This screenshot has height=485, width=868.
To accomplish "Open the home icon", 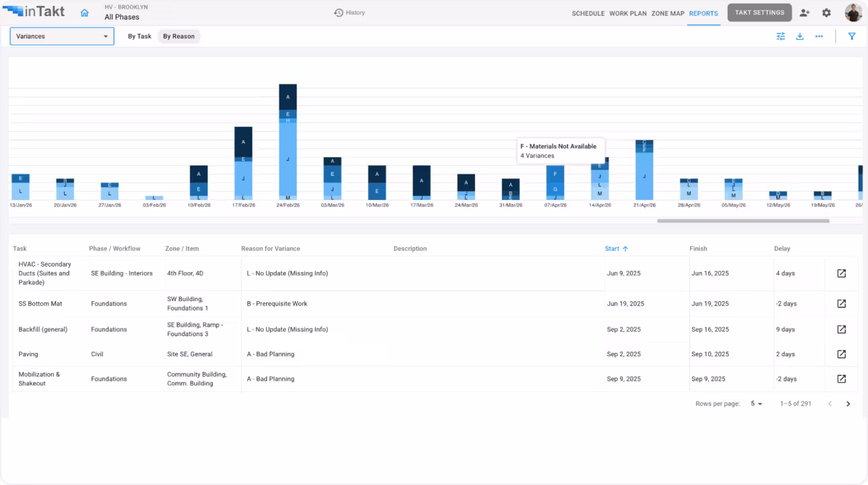I will pyautogui.click(x=84, y=12).
